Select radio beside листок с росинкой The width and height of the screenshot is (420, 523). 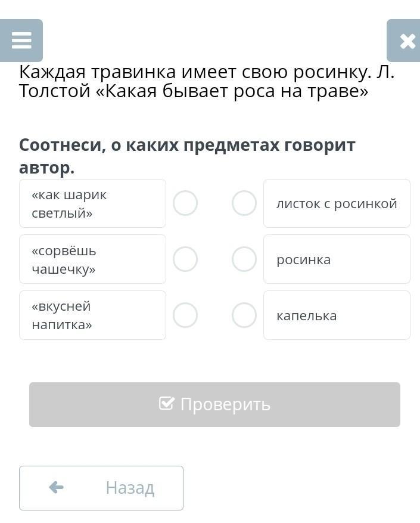pos(244,203)
